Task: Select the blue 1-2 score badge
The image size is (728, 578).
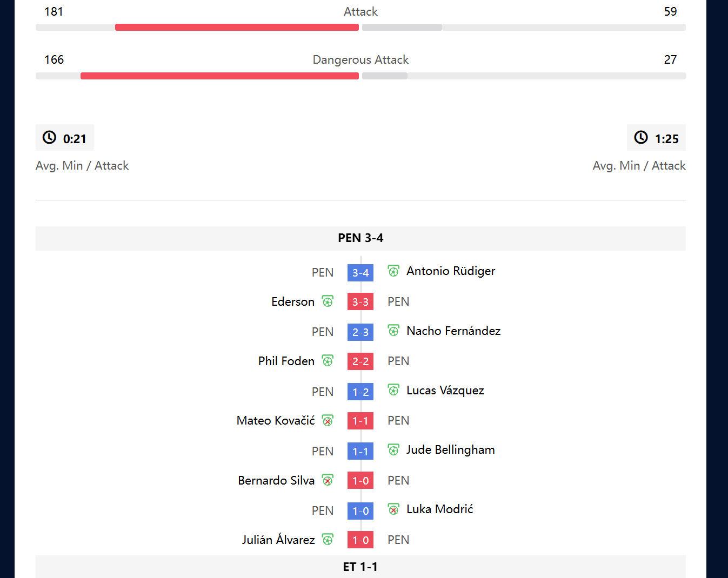Action: click(360, 392)
